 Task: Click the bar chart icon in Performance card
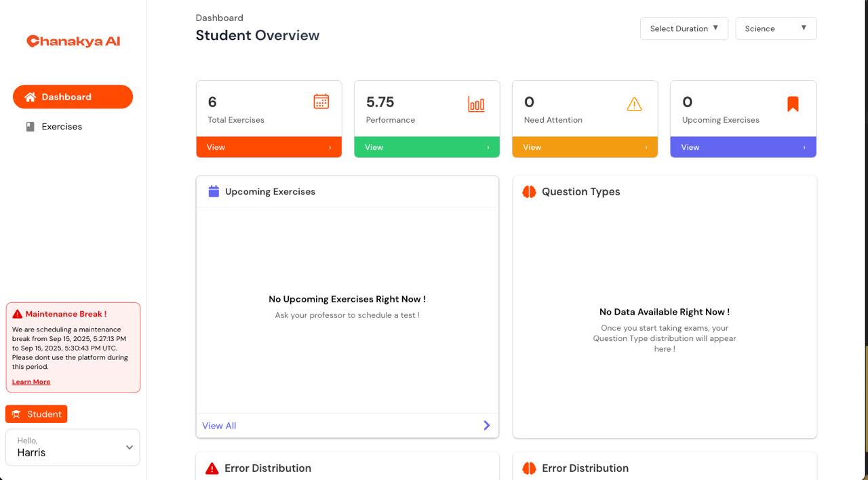coord(476,104)
